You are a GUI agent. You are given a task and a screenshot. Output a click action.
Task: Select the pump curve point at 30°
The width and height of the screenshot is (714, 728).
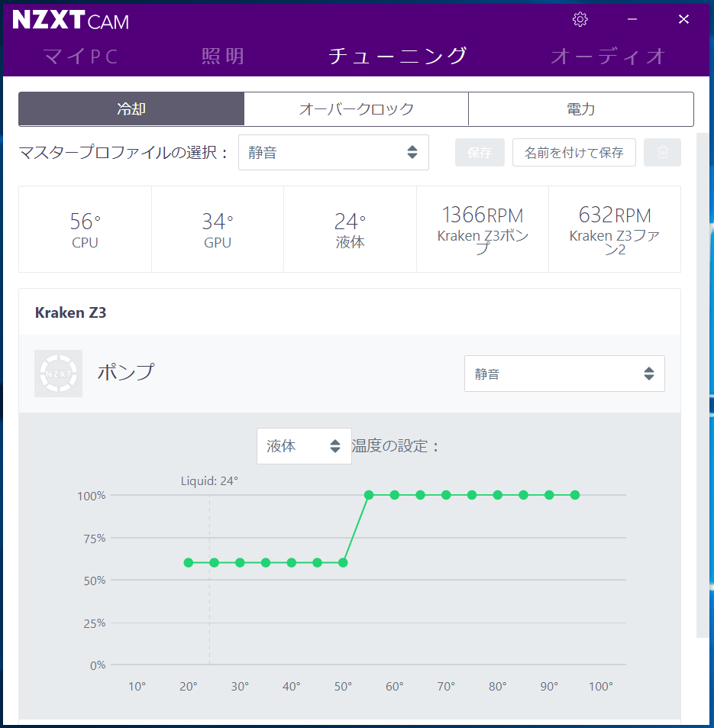click(x=240, y=563)
